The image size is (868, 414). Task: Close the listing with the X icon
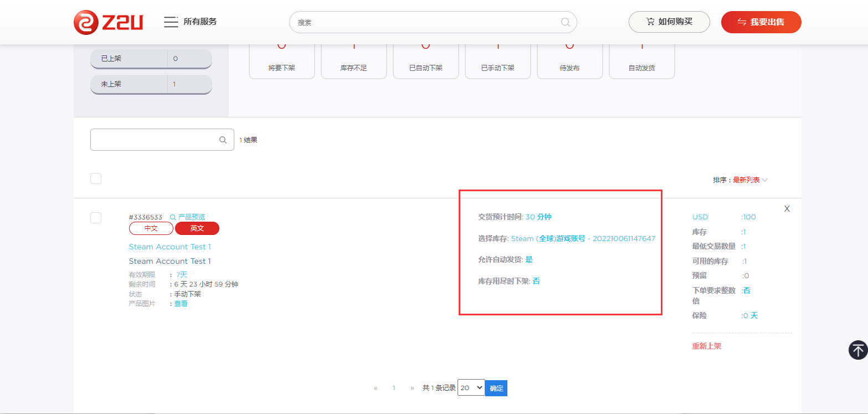787,209
